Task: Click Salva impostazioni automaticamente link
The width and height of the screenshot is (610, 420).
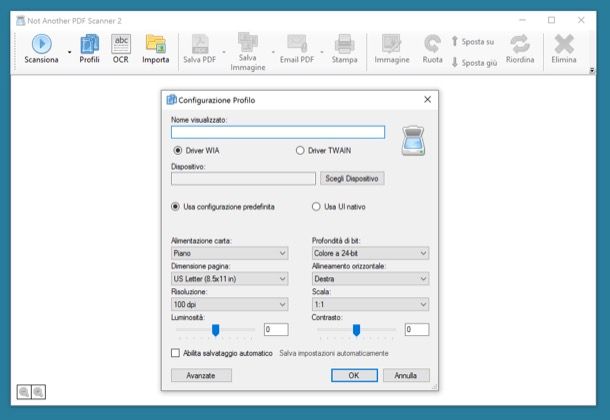Action: 334,353
